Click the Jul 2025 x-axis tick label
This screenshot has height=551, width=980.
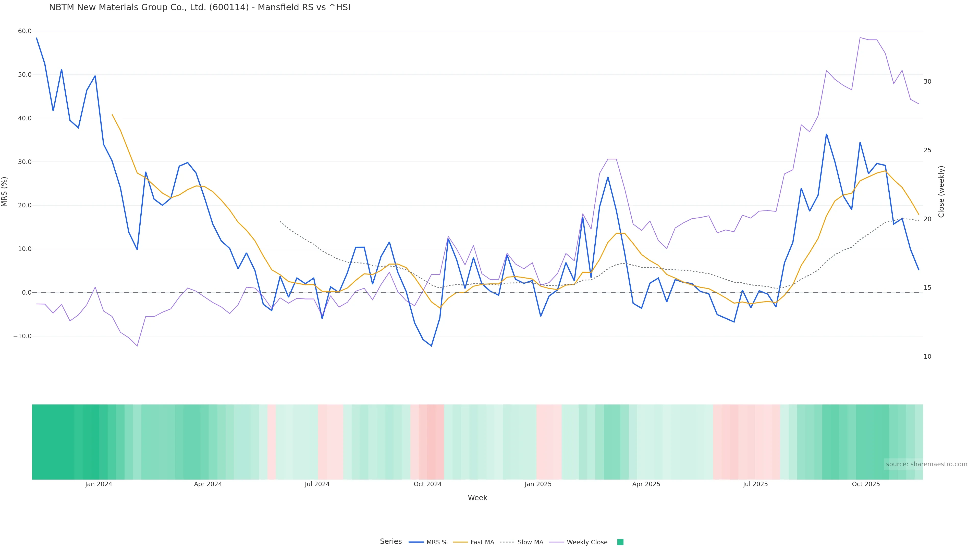coord(755,484)
